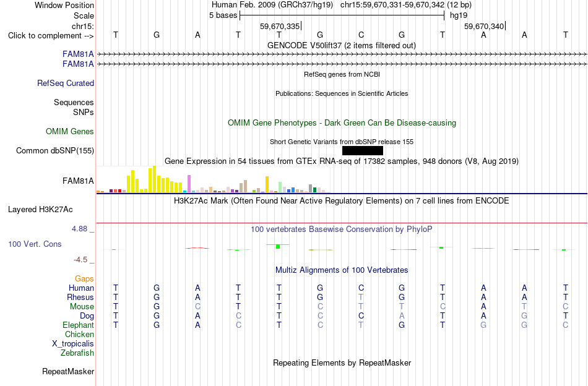Click the black dbSNP variant block

362,151
